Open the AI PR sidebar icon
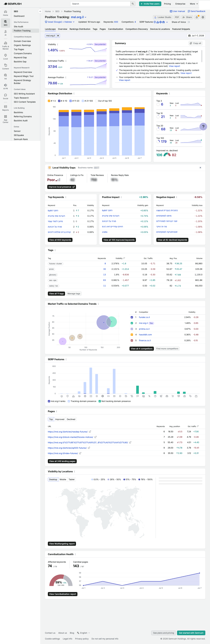This screenshot has height=644, width=210. [x=6, y=86]
